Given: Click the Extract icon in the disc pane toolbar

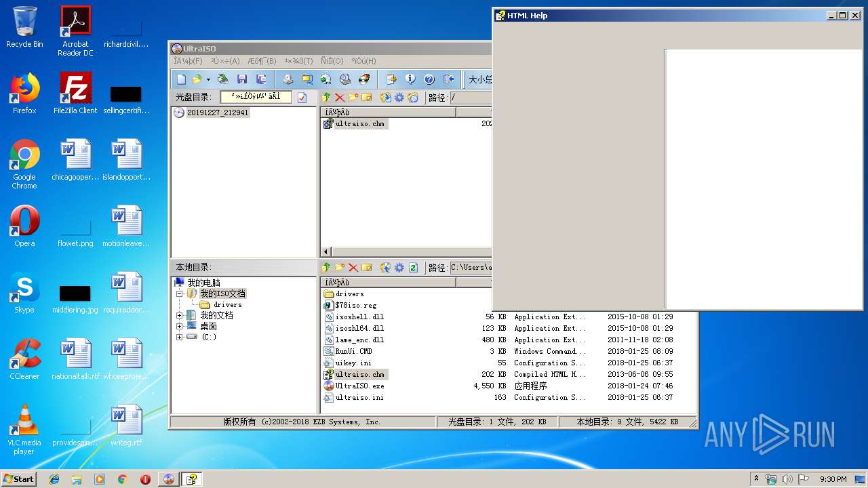Looking at the screenshot, I should click(x=386, y=98).
